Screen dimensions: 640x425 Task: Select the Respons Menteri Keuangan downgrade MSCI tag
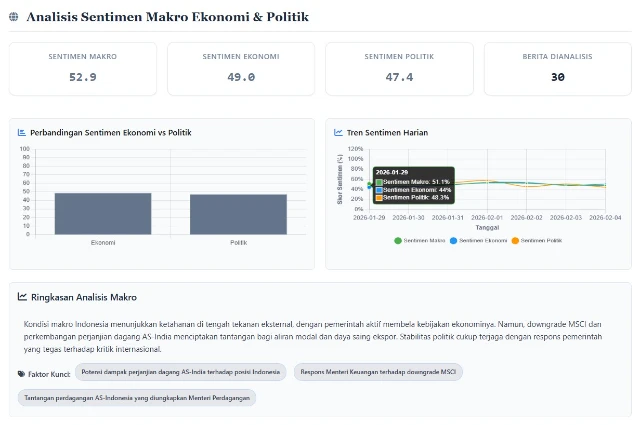point(378,372)
